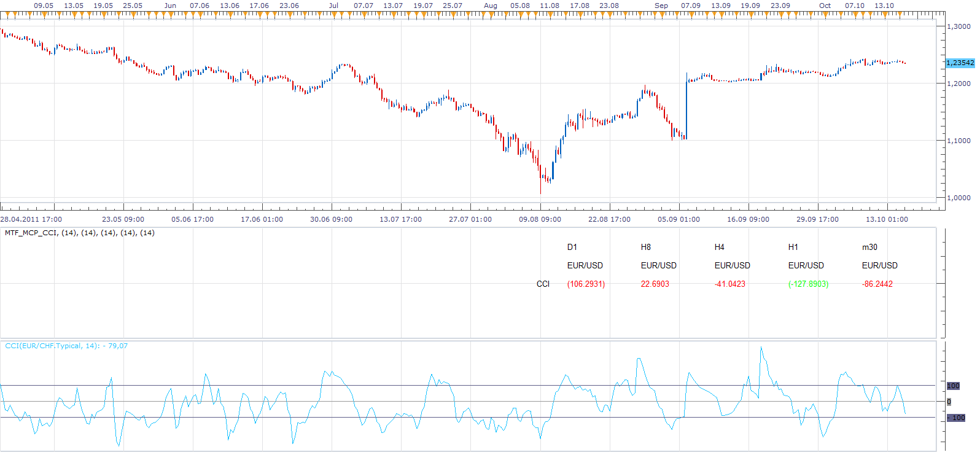Click EUR/USD under the H1 column
This screenshot has width=980, height=452.
point(806,265)
